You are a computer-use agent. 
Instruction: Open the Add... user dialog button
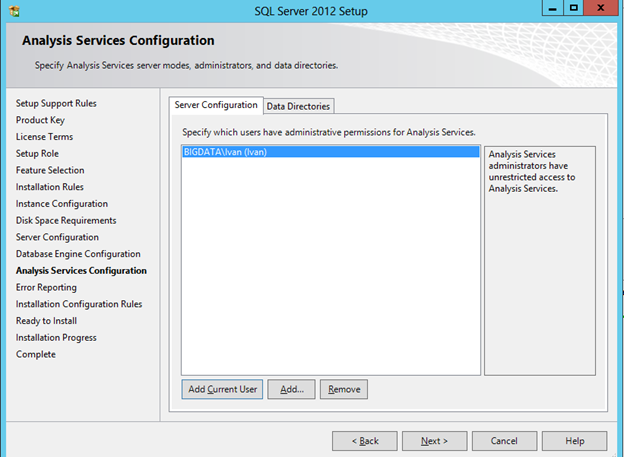point(292,389)
